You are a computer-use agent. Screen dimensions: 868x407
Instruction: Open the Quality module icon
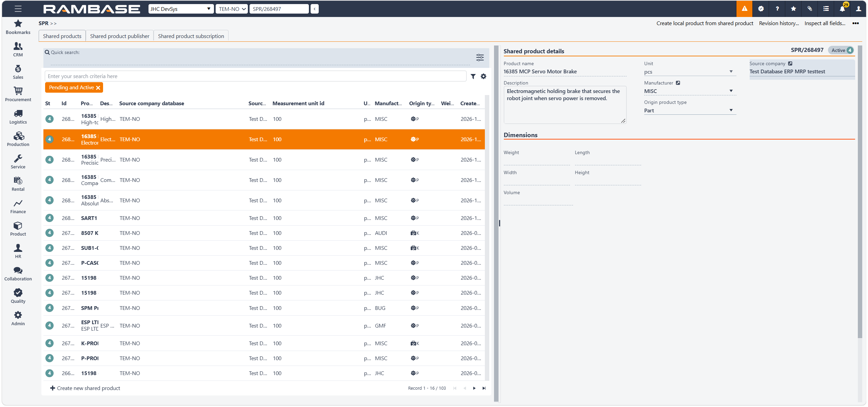pos(18,293)
